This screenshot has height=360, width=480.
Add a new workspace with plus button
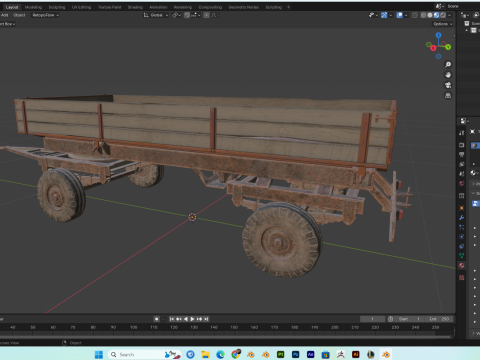click(289, 7)
